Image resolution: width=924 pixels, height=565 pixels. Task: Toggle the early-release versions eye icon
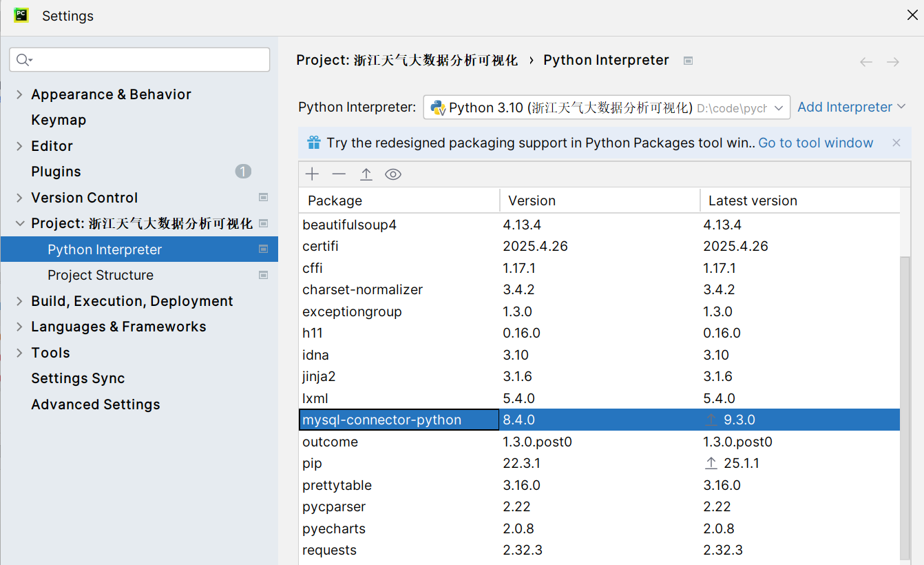tap(392, 174)
